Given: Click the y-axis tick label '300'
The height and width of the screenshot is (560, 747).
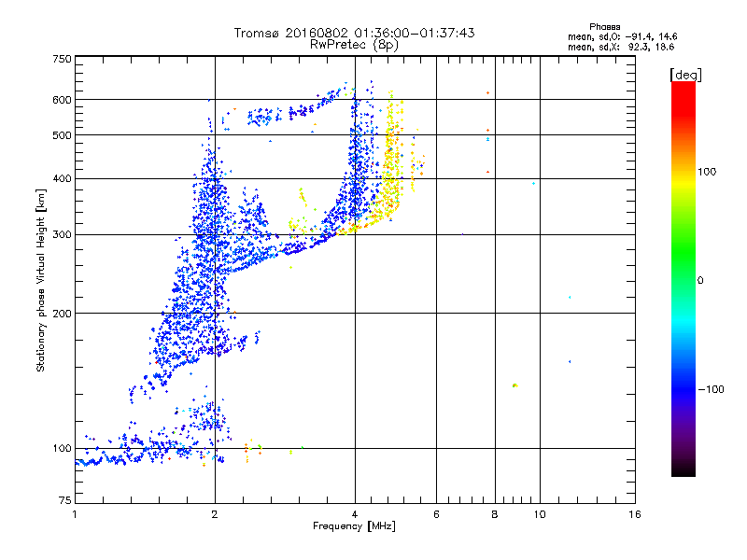Looking at the screenshot, I should tap(62, 235).
